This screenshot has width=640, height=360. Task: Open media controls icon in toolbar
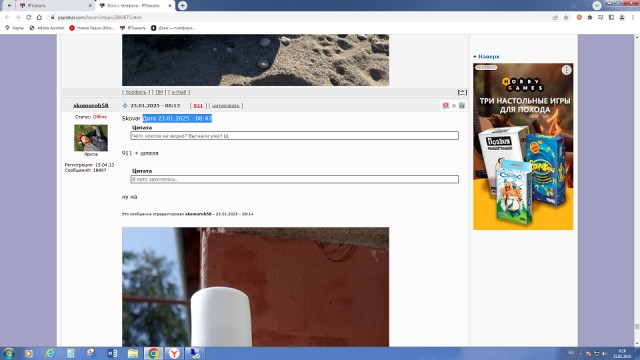600,18
